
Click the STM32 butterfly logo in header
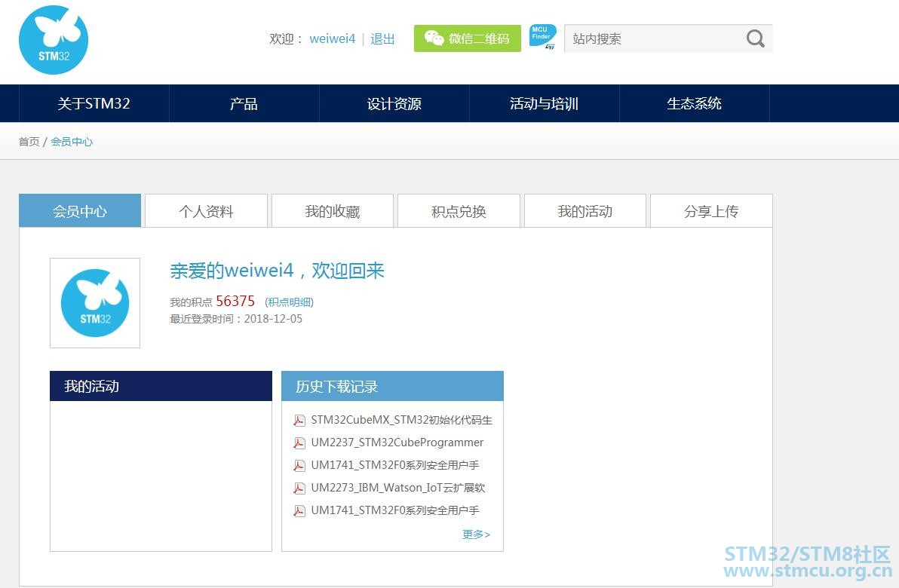click(54, 39)
